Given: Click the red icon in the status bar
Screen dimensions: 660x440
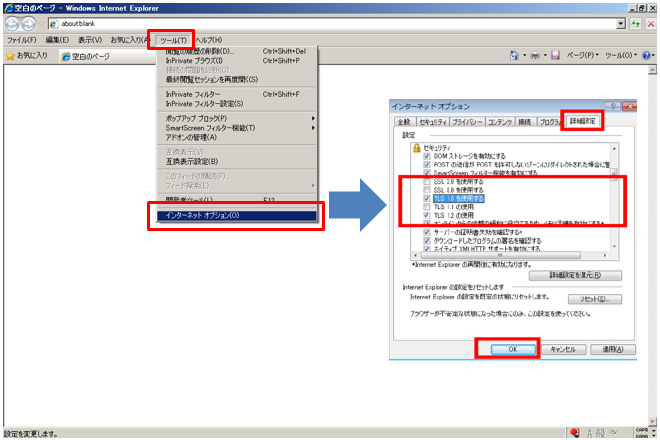Looking at the screenshot, I should click(x=575, y=432).
